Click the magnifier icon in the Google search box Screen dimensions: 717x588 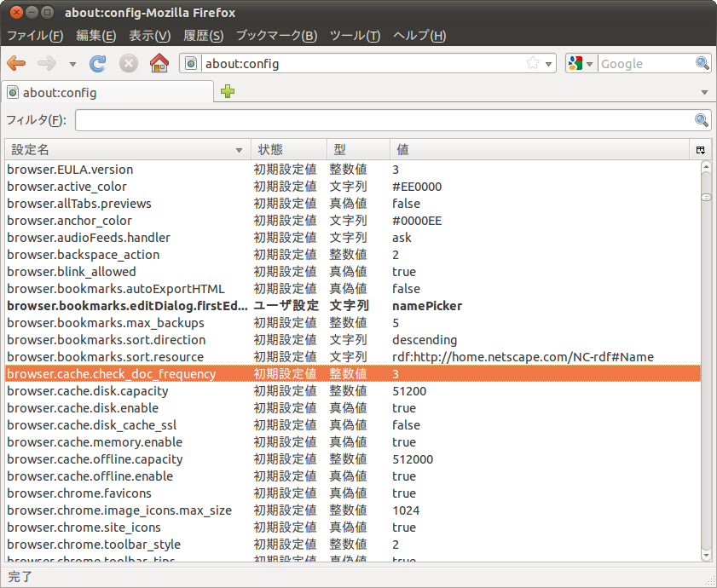703,63
